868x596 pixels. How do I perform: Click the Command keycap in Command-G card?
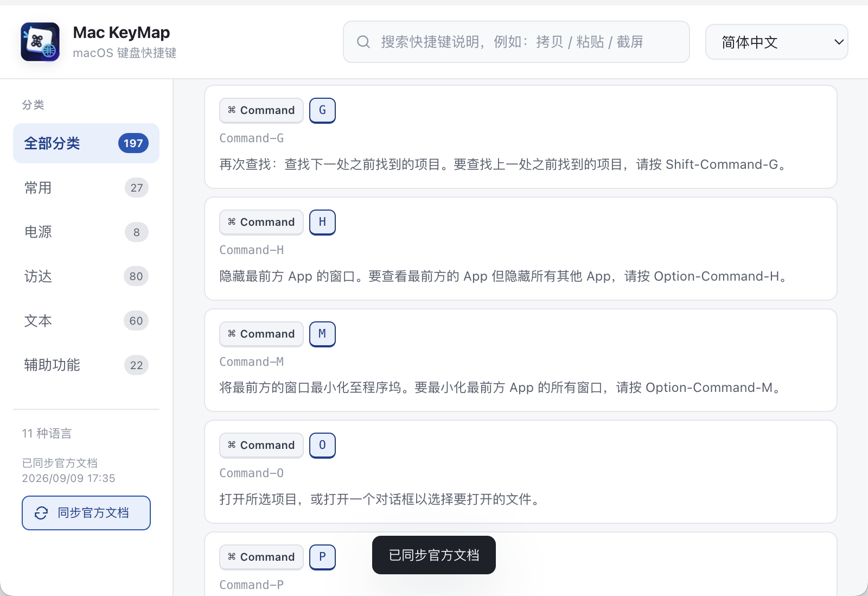tap(261, 110)
